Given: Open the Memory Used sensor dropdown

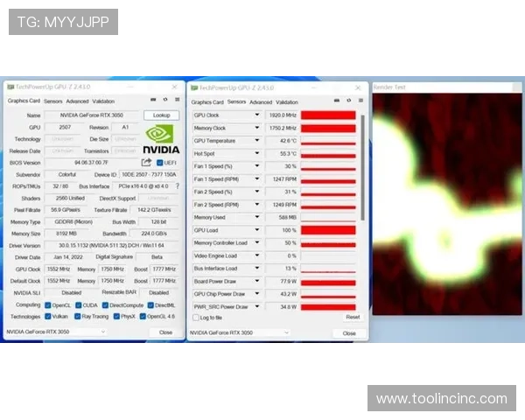Looking at the screenshot, I should click(256, 217).
